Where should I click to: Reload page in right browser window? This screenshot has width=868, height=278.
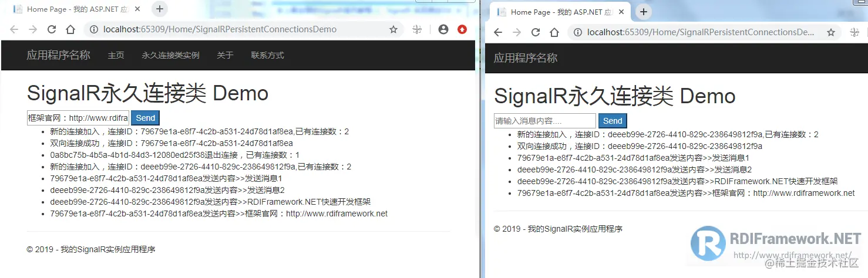(x=536, y=32)
